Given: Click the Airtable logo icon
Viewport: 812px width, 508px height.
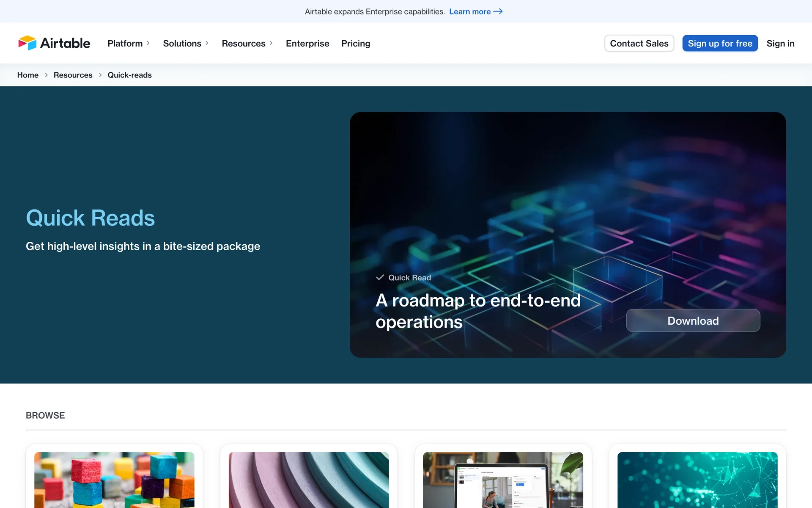Looking at the screenshot, I should pyautogui.click(x=27, y=43).
